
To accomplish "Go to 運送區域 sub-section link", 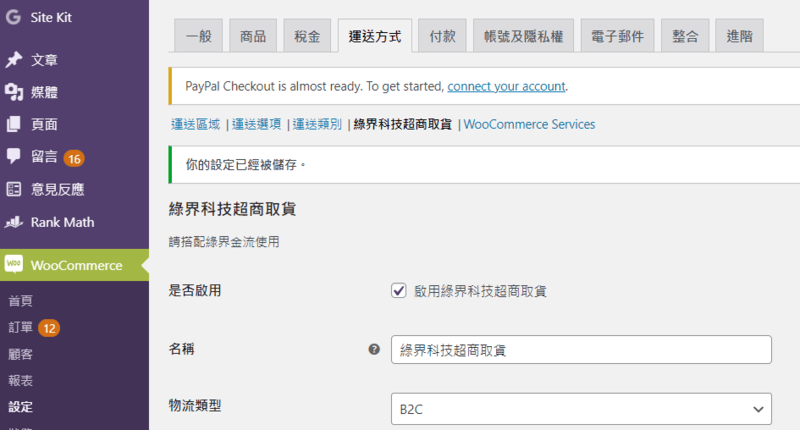I will (x=195, y=125).
